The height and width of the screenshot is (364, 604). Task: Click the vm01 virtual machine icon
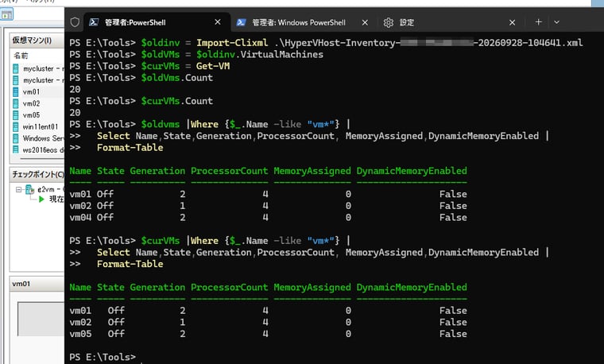[15, 91]
